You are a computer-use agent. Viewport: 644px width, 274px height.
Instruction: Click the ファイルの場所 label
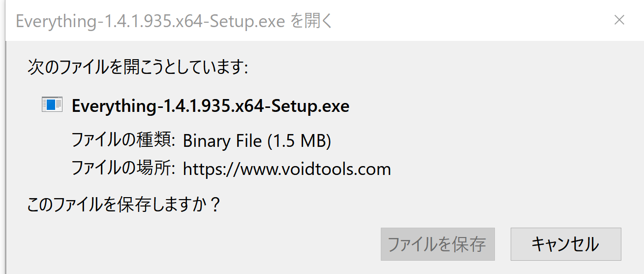(x=123, y=169)
